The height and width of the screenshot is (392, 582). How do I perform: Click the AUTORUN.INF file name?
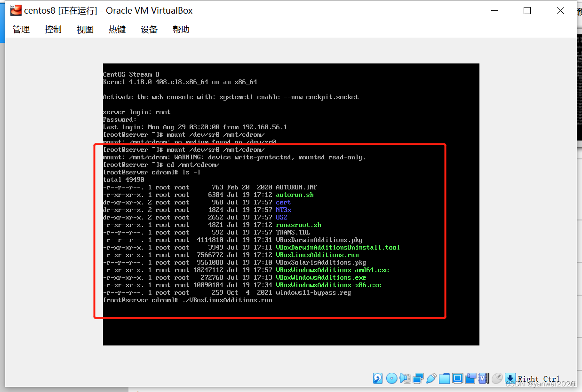pos(296,187)
